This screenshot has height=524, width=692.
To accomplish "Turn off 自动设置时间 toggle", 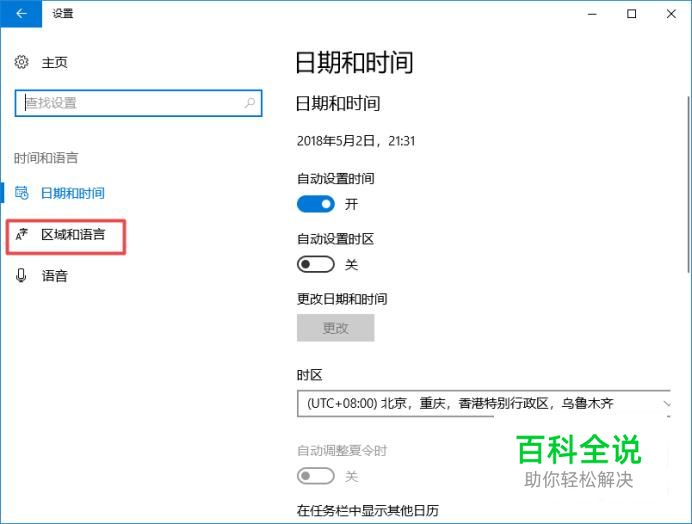I will point(316,204).
